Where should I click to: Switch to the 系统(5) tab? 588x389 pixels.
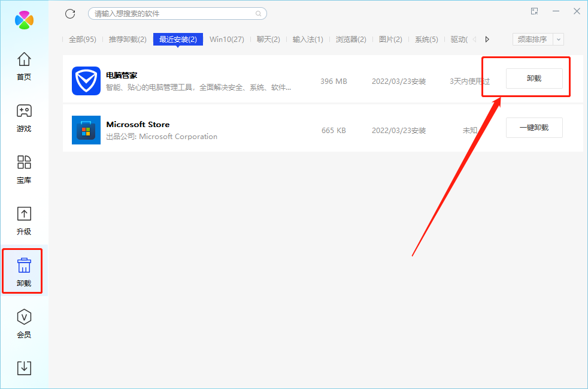point(426,40)
